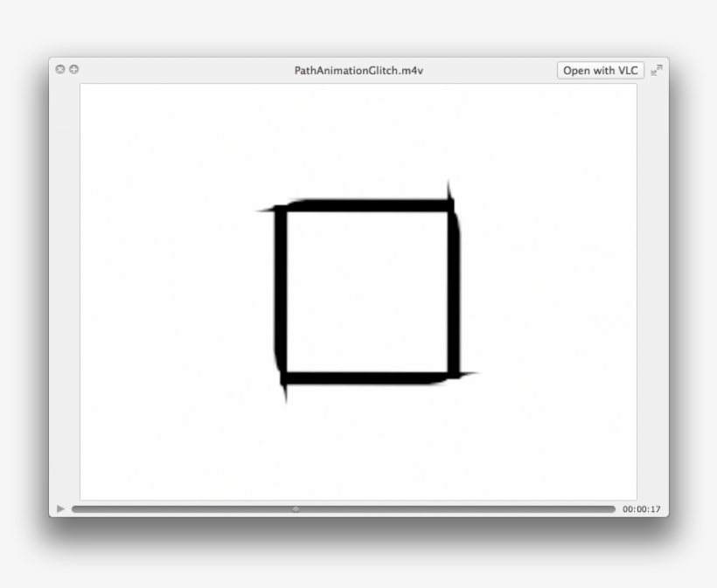Hit the play control in the bottom bar
Screen dimensions: 717x588
pos(59,507)
